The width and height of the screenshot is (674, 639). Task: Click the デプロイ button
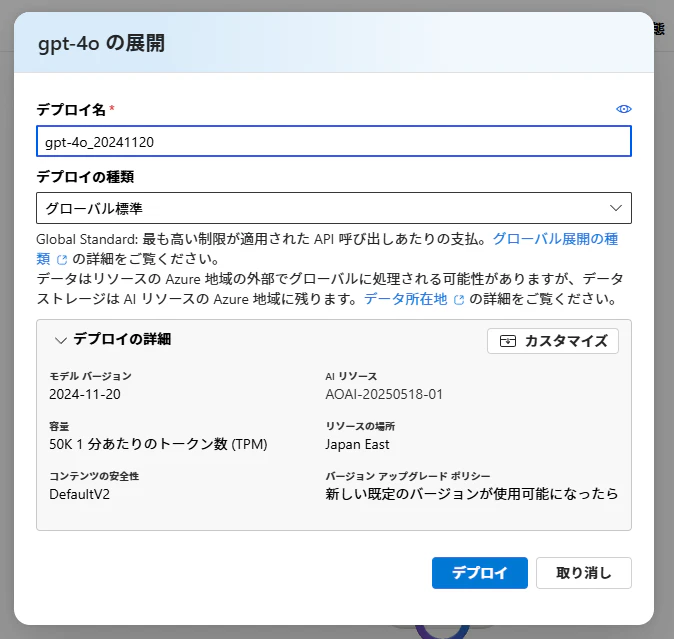(480, 573)
